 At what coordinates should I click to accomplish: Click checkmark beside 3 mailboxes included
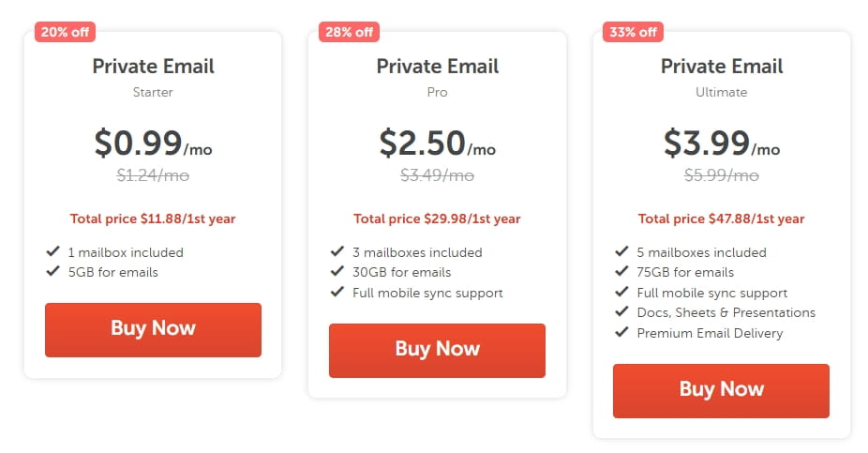click(x=337, y=252)
